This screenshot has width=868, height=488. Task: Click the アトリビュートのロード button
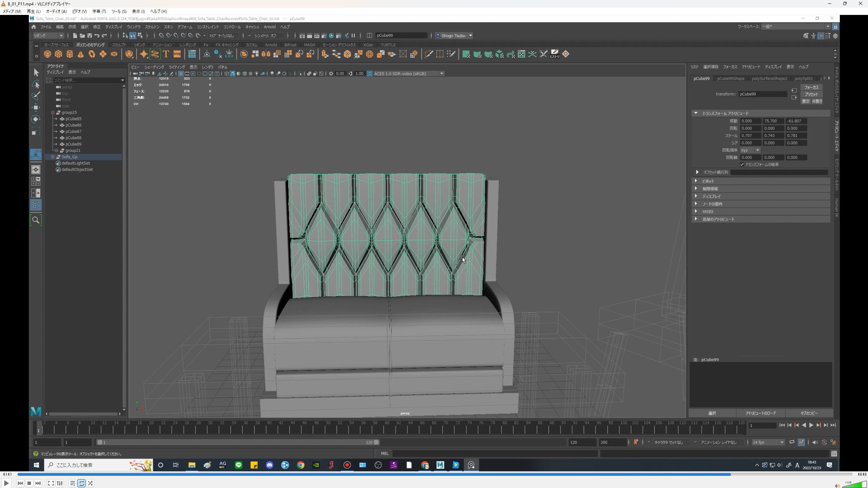coord(760,413)
